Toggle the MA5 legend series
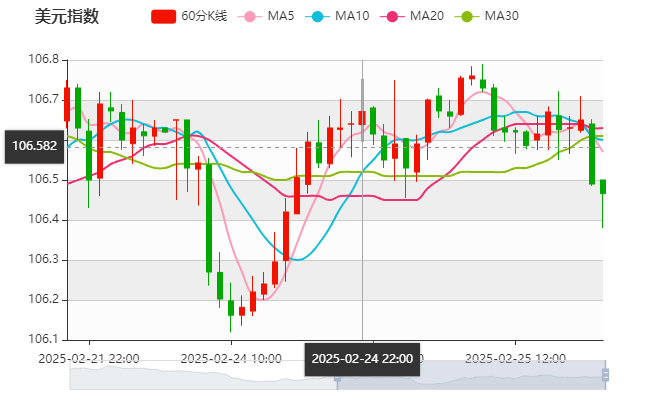 pos(266,16)
